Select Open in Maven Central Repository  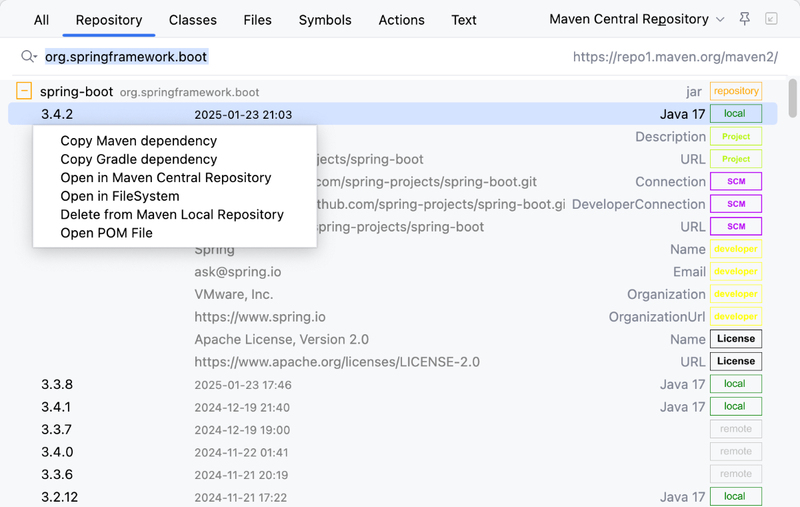click(x=166, y=178)
